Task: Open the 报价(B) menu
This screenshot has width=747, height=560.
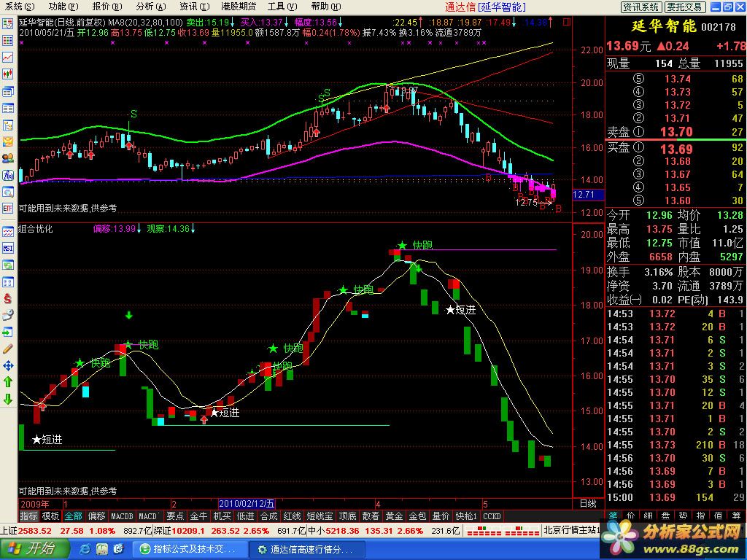Action: coord(107,7)
